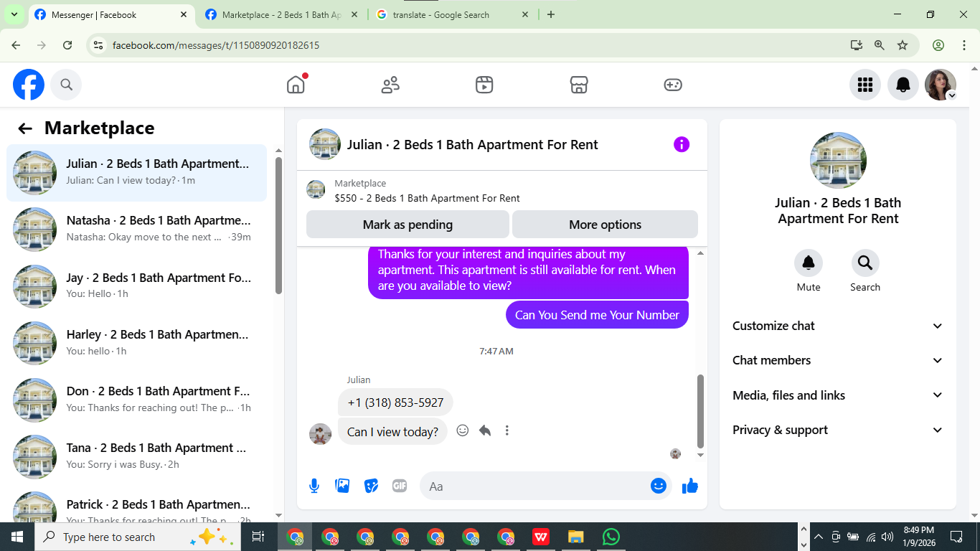Mute the conversation with bell icon
This screenshot has width=980, height=551.
[x=809, y=263]
